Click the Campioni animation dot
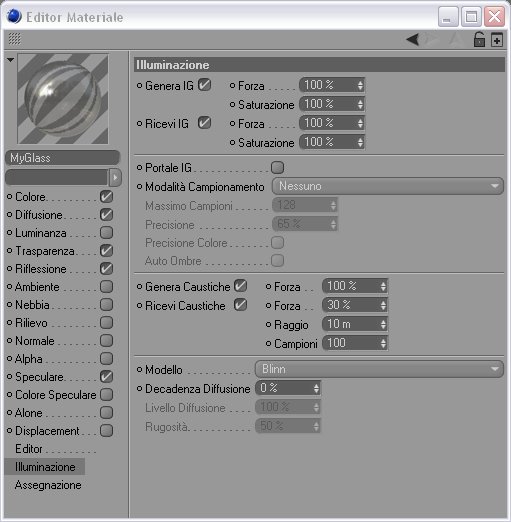Viewport: 511px width, 522px height. [x=268, y=343]
